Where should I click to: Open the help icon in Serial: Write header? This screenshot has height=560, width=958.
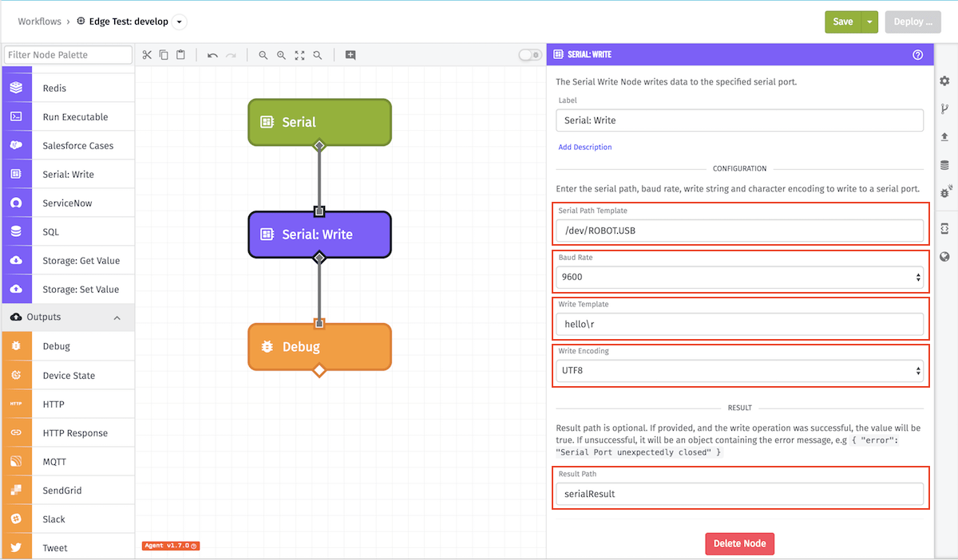pos(918,55)
